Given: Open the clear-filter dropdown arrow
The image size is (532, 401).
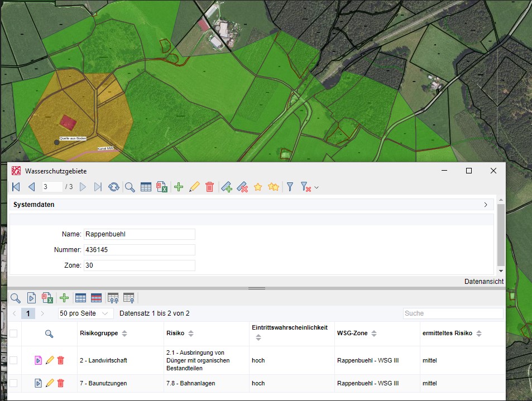Looking at the screenshot, I should [x=317, y=187].
